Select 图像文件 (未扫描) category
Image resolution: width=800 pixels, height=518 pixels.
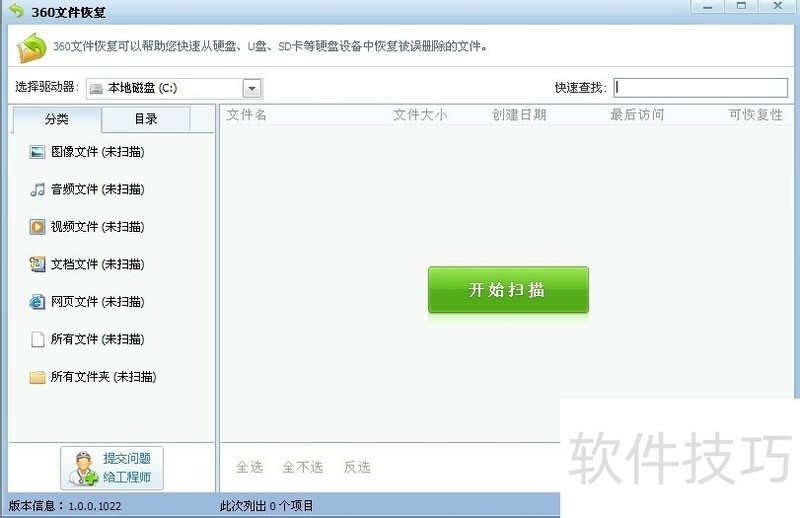pyautogui.click(x=98, y=152)
